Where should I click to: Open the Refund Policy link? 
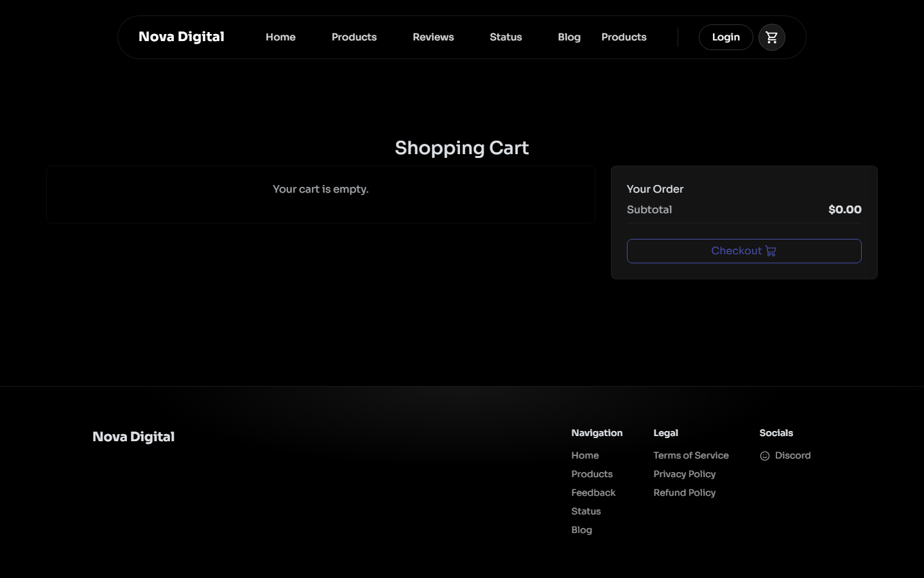point(685,493)
